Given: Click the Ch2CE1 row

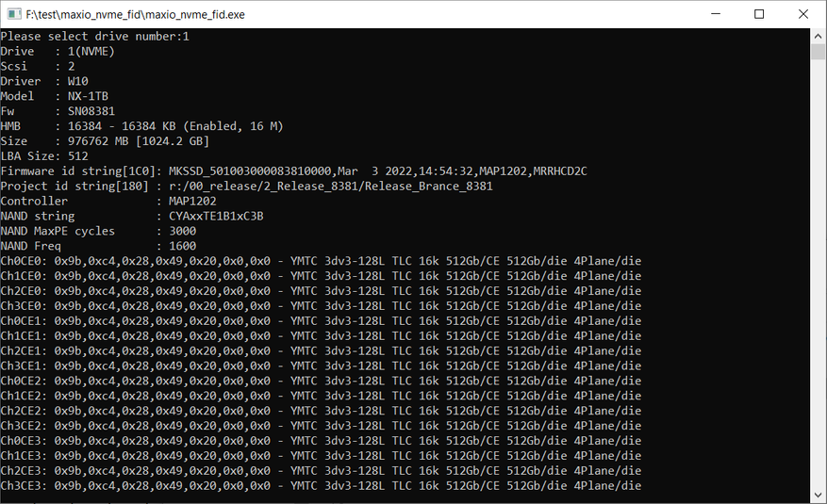Looking at the screenshot, I should pos(322,350).
